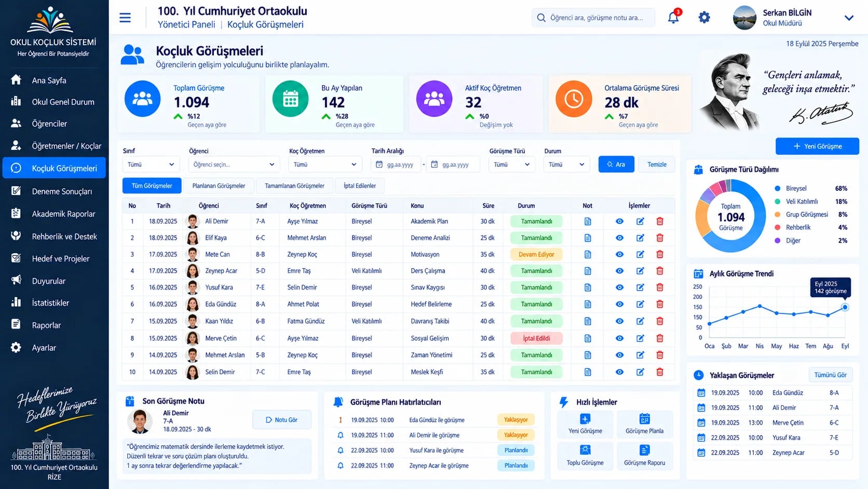This screenshot has height=489, width=868.
Task: View details eye for Merve Çetin row
Action: (x=619, y=338)
